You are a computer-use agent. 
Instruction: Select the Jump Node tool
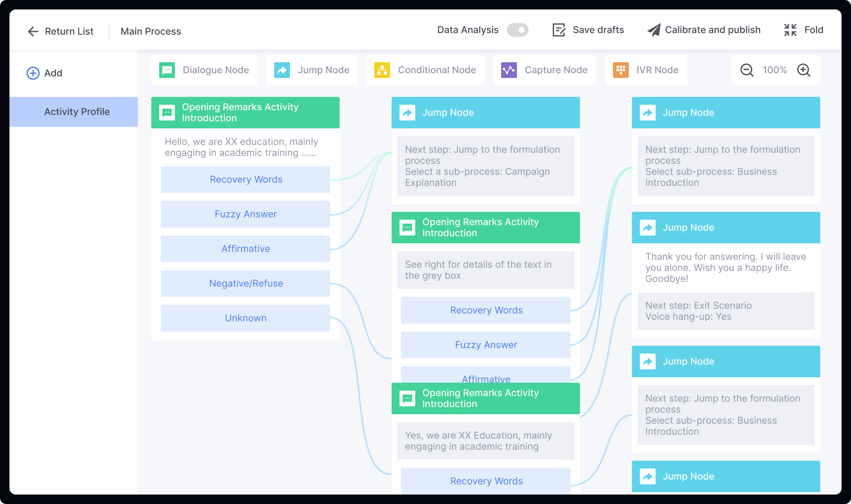pos(312,70)
